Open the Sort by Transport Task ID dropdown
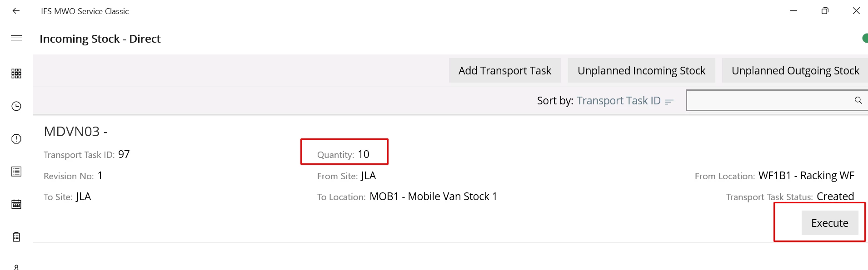Image resolution: width=868 pixels, height=270 pixels. pyautogui.click(x=619, y=101)
